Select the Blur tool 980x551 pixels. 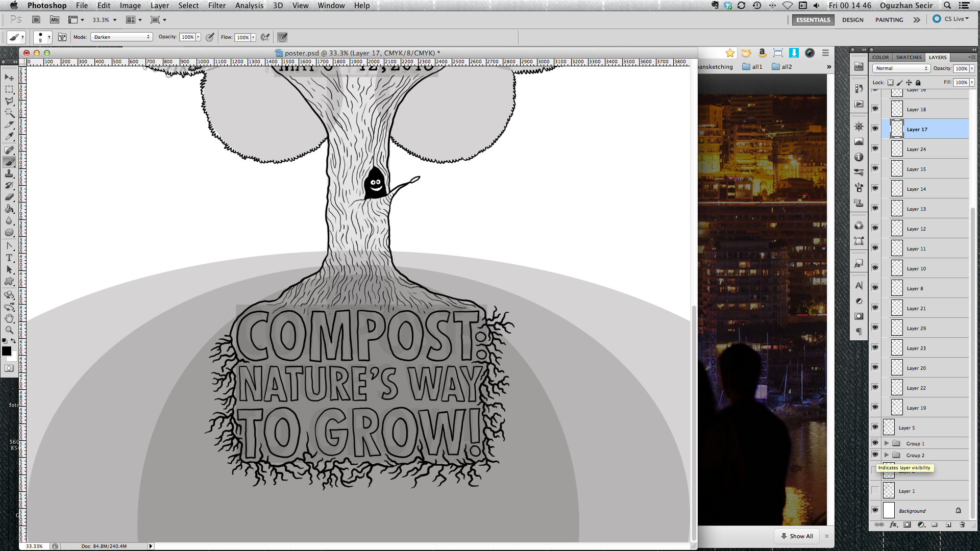(x=9, y=220)
